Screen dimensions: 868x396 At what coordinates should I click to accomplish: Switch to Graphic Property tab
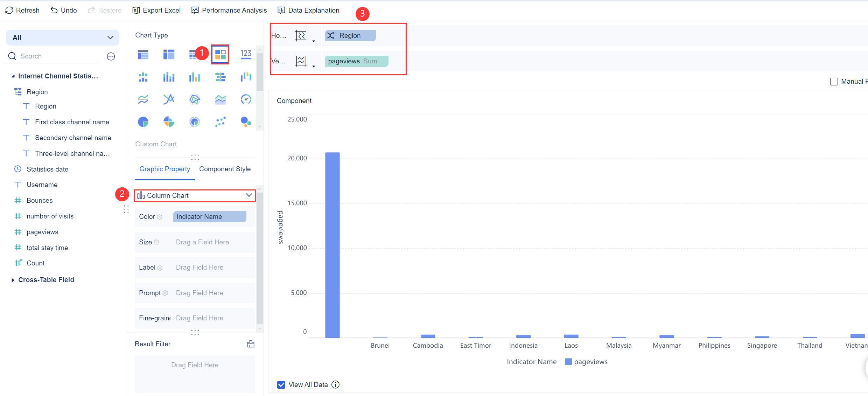164,169
